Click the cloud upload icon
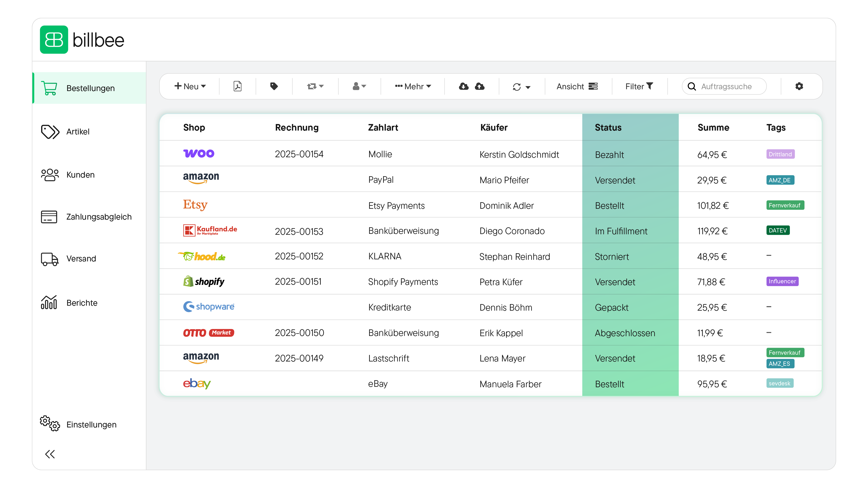This screenshot has height=488, width=868. pos(480,86)
